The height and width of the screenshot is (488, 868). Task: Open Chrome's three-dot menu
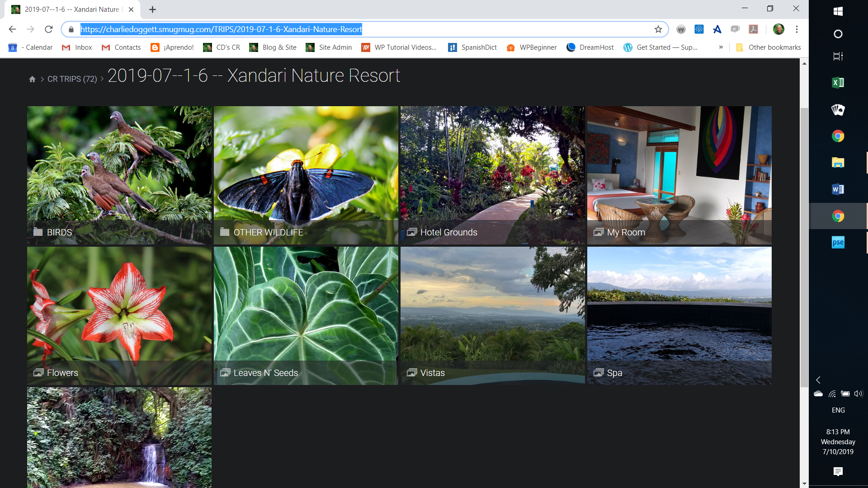tap(797, 29)
